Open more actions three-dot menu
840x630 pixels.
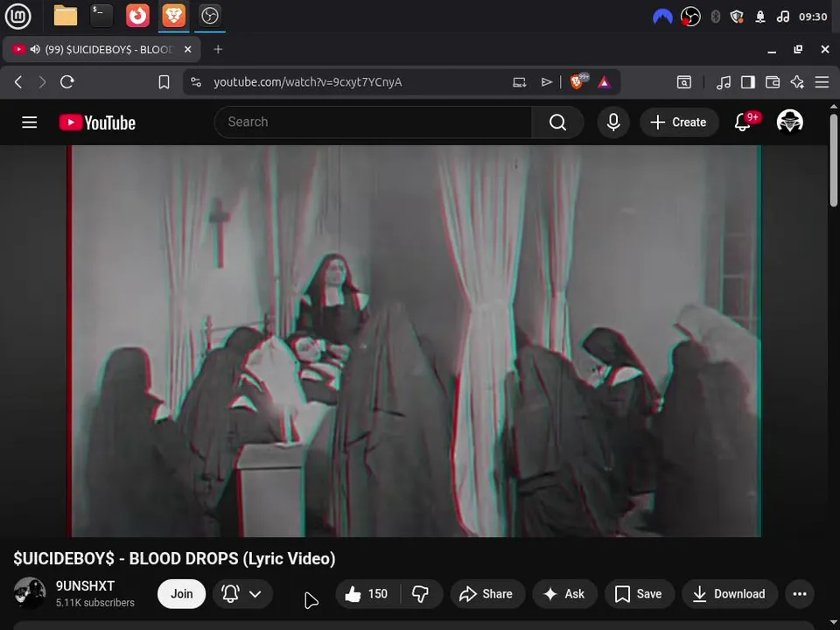[800, 593]
